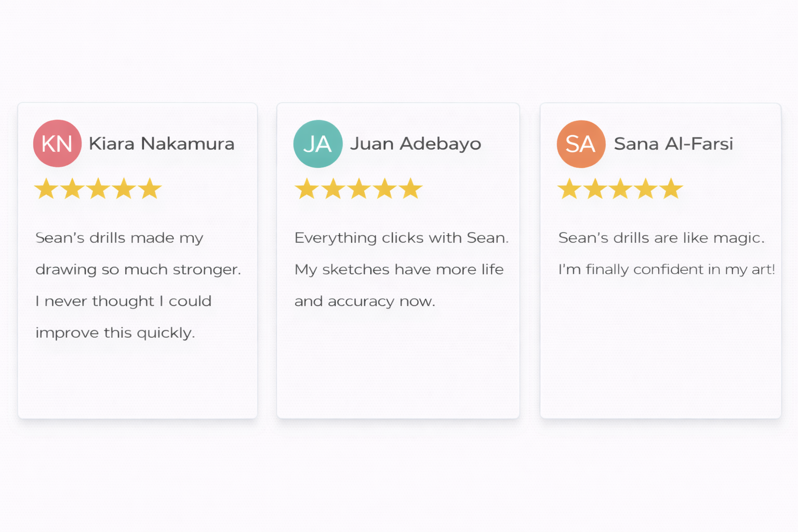Click fifth star in Sana Al-Farsi's rating
The height and width of the screenshot is (532, 798).
point(671,189)
